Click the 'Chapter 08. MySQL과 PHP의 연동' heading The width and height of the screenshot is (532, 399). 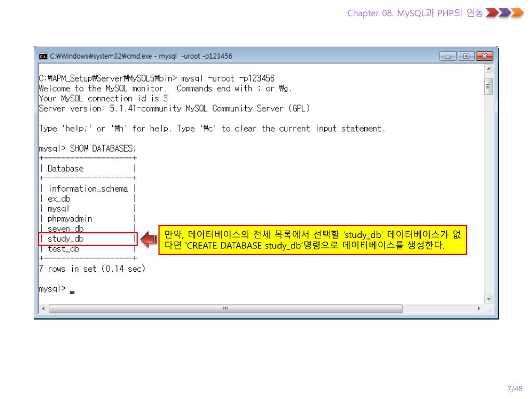pyautogui.click(x=415, y=13)
